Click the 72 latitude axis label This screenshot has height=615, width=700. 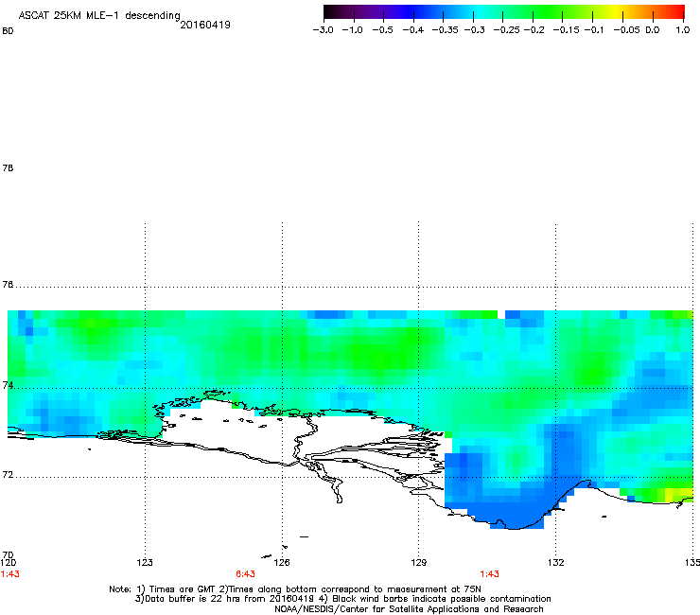(x=8, y=475)
